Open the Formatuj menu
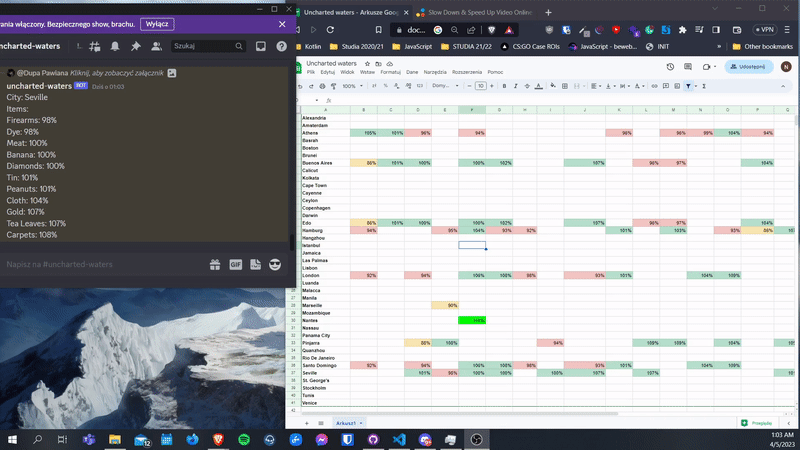The width and height of the screenshot is (800, 450). coord(390,72)
